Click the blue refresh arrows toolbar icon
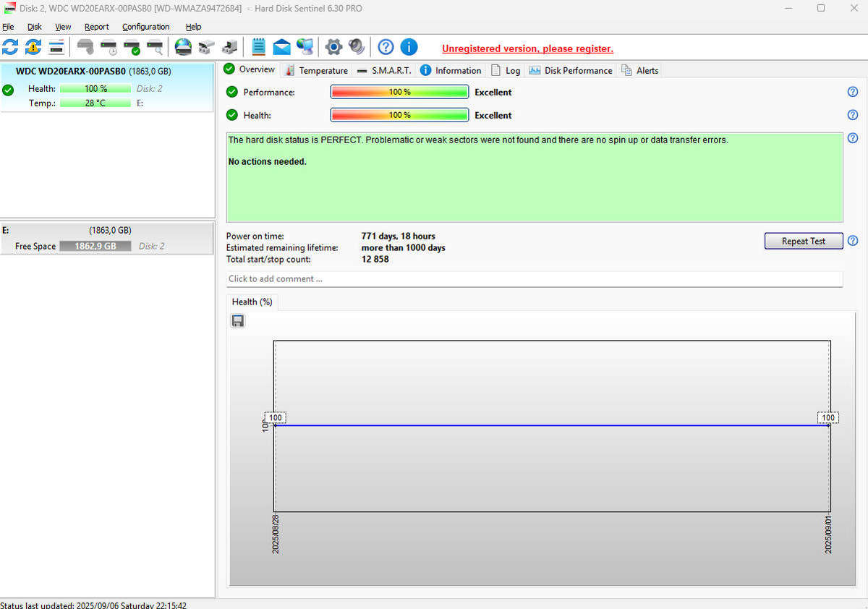868x609 pixels. [10, 47]
